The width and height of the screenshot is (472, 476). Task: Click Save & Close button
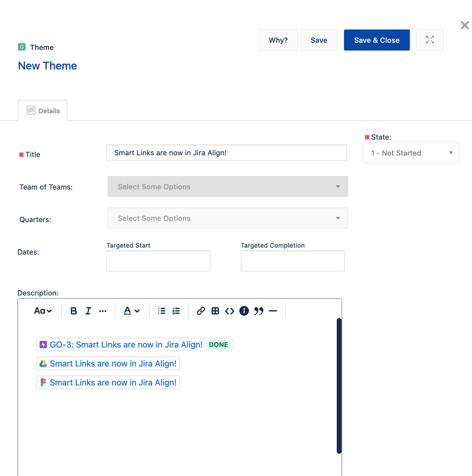coord(377,40)
